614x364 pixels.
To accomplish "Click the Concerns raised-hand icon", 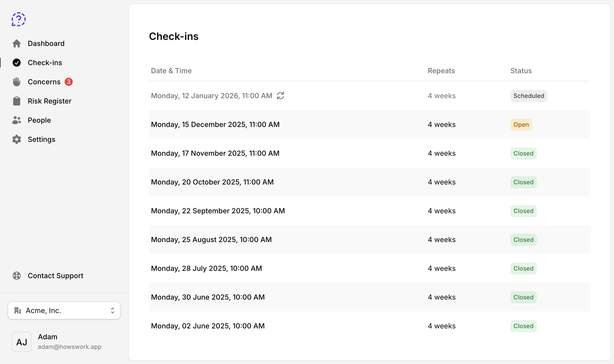I will click(x=17, y=82).
